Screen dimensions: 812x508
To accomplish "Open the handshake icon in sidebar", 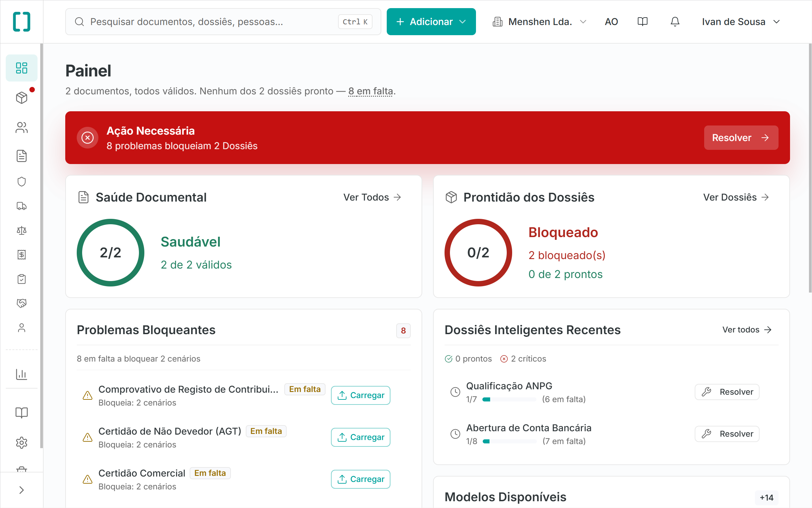I will pos(22,303).
